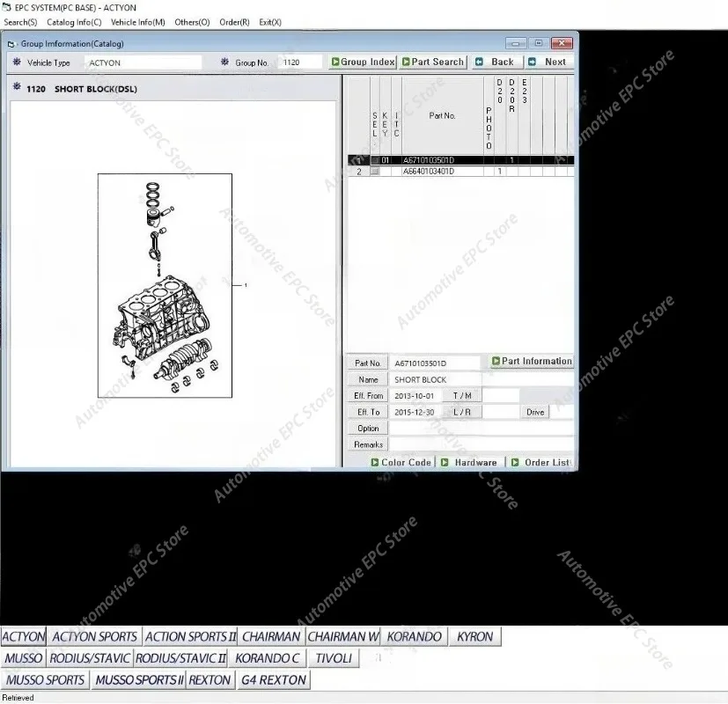Select the KORANDO C vehicle tab
Image resolution: width=728 pixels, height=704 pixels.
pos(267,658)
